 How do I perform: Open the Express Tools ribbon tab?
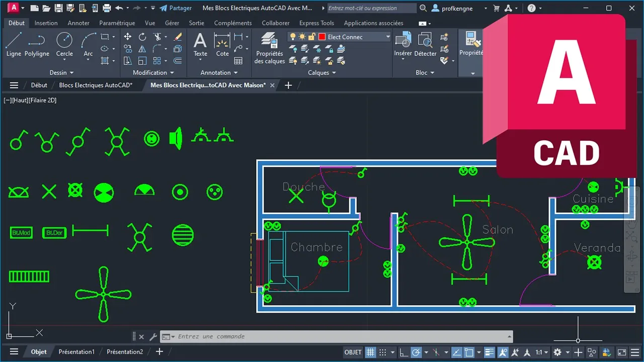click(x=316, y=23)
